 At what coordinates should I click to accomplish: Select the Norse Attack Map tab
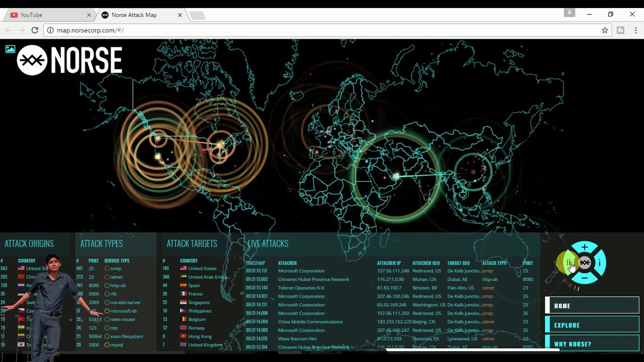click(x=141, y=15)
